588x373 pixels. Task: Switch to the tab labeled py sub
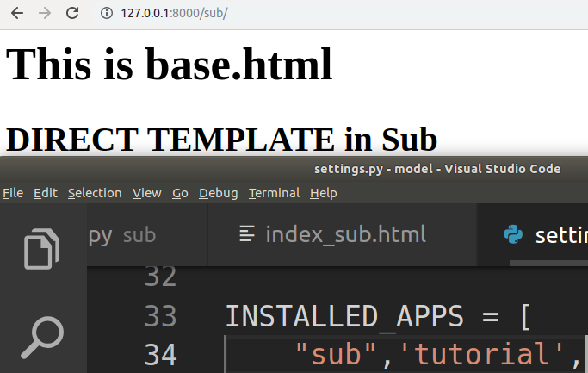click(147, 234)
